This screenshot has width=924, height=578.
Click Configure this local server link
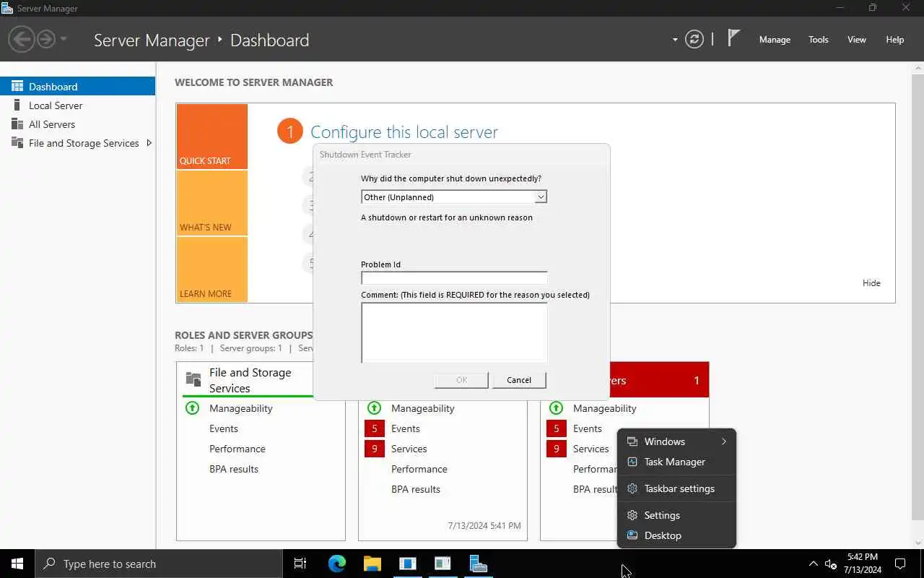coord(404,131)
